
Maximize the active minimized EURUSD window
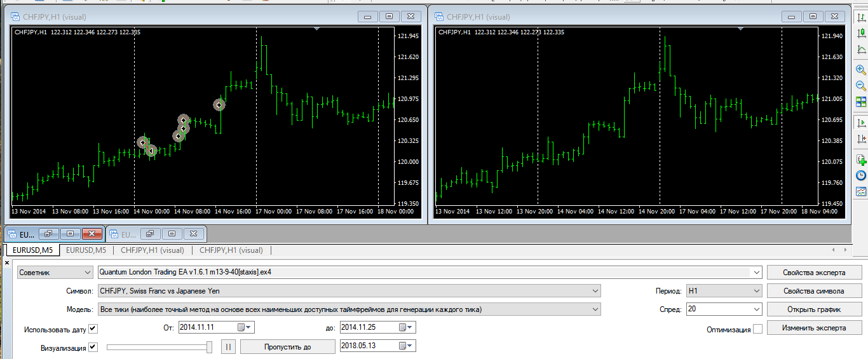pyautogui.click(x=71, y=234)
